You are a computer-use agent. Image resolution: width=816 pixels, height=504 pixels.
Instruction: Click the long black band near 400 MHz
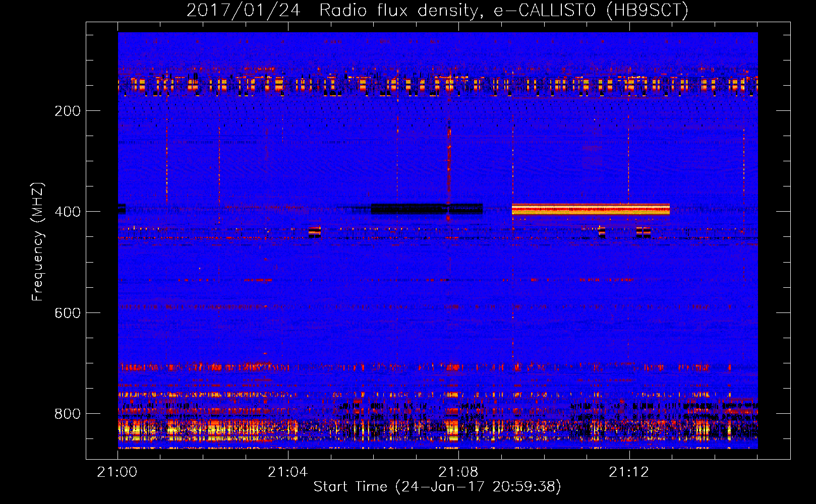tap(427, 209)
